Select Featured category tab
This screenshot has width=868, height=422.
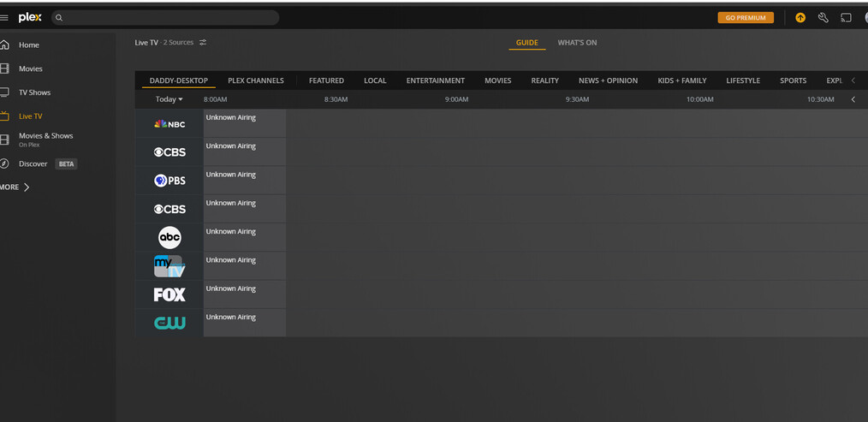(326, 80)
